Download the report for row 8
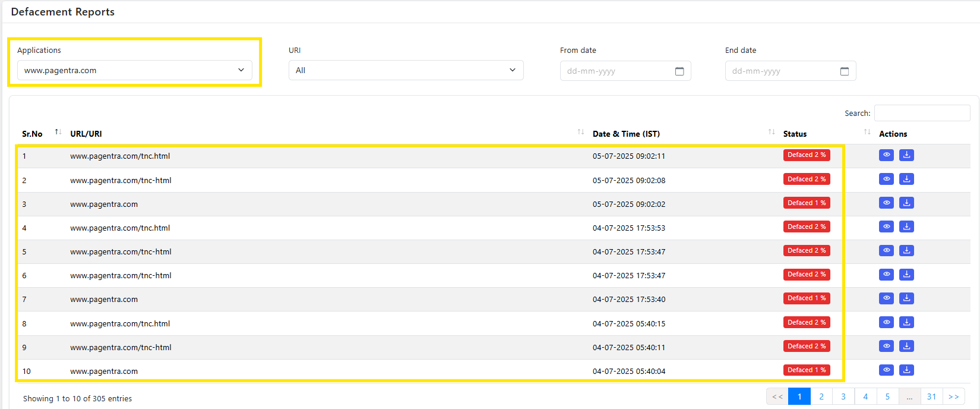 (x=906, y=322)
